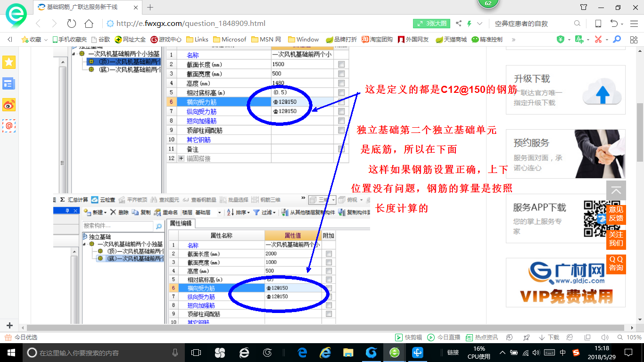Open the news panel icon in the left sidebar
Screen dimensions: 644x362
tap(9, 83)
